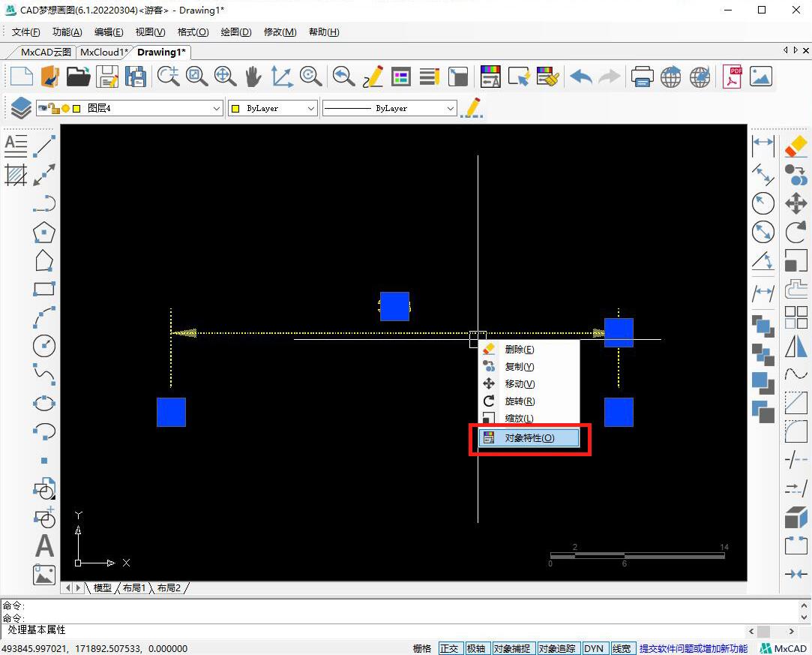812x655 pixels.
Task: Select the Pan hand tool
Action: [253, 77]
